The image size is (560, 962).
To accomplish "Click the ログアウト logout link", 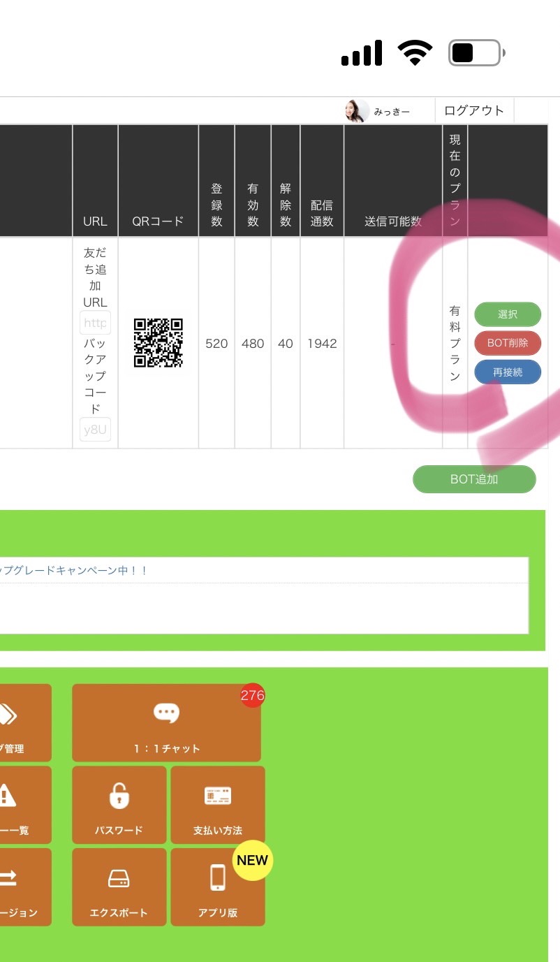I will (x=474, y=110).
